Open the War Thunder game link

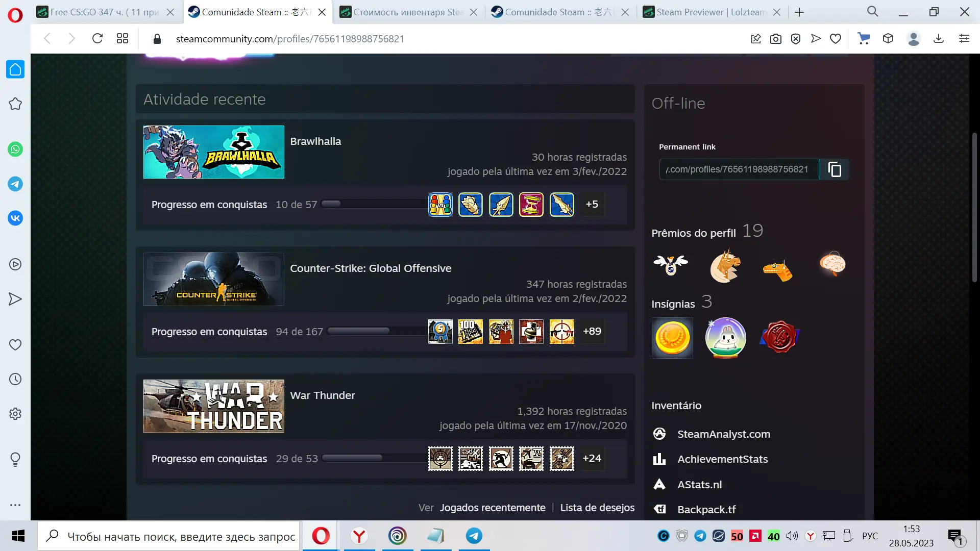(x=323, y=395)
